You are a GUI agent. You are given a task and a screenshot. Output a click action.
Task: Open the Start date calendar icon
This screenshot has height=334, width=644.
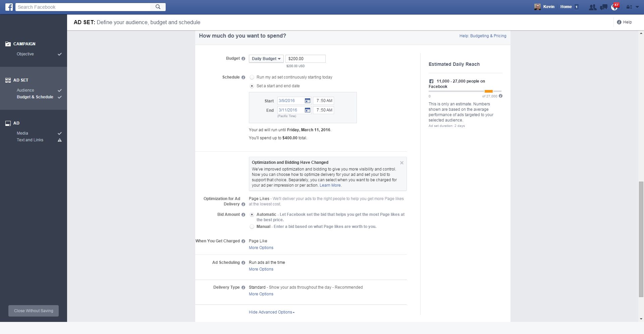coord(308,101)
